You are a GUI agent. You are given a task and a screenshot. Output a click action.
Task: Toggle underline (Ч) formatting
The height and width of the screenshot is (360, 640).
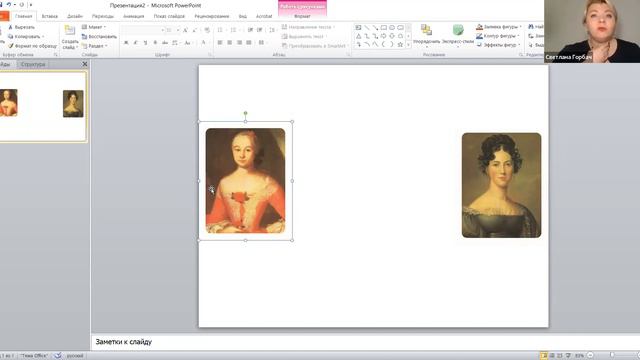[145, 42]
